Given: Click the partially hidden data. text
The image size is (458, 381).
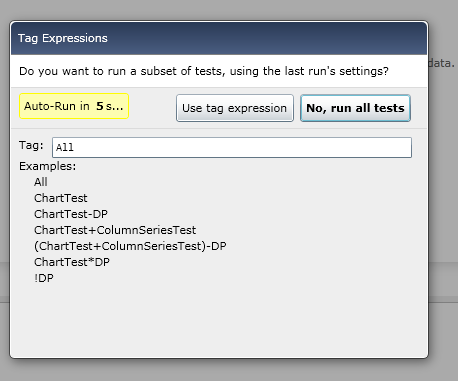Looking at the screenshot, I should [x=442, y=63].
